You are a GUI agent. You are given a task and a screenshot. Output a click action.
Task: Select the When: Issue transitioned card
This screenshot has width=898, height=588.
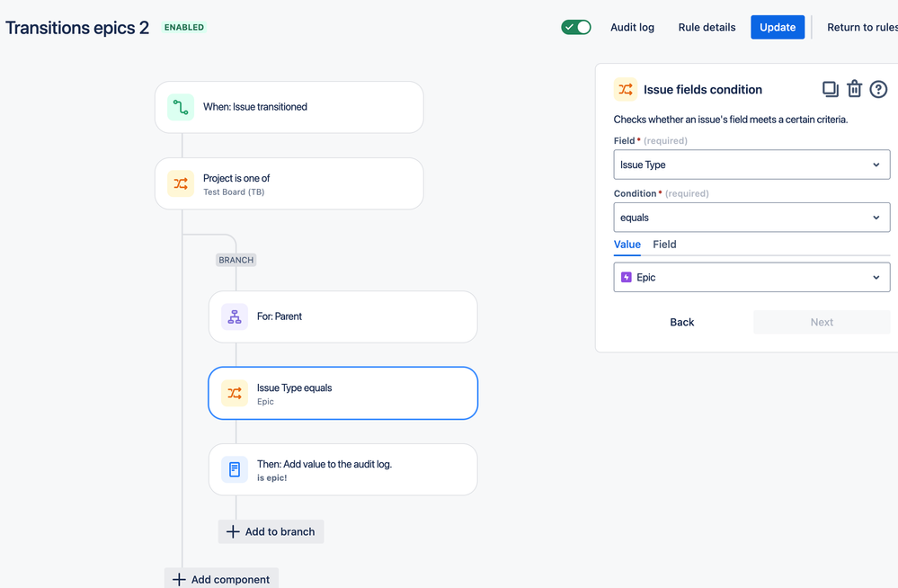tap(289, 107)
